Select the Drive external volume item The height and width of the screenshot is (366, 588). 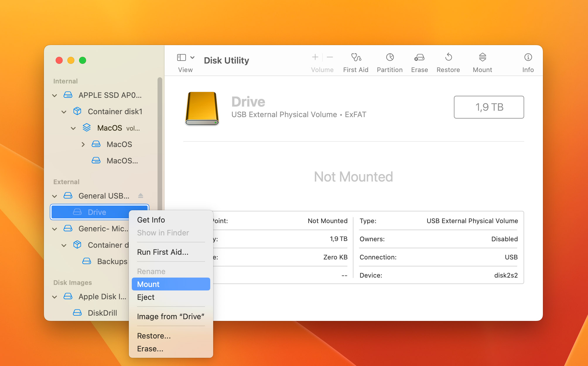96,212
